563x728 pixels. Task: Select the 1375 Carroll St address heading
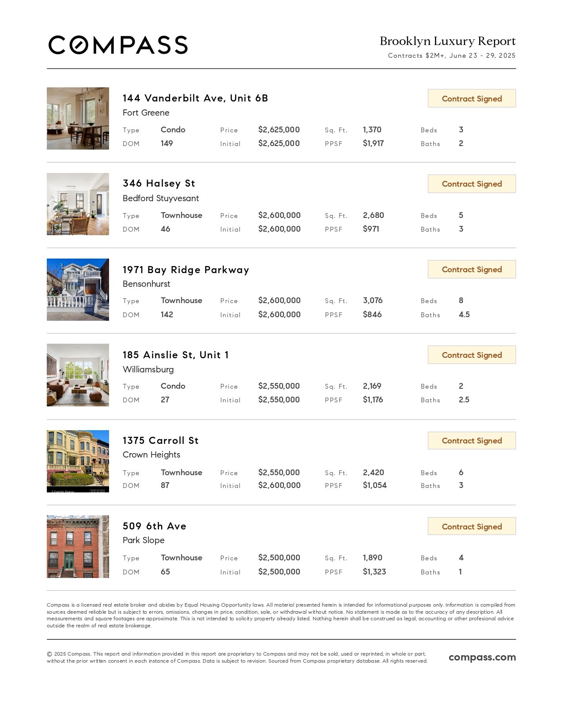161,440
